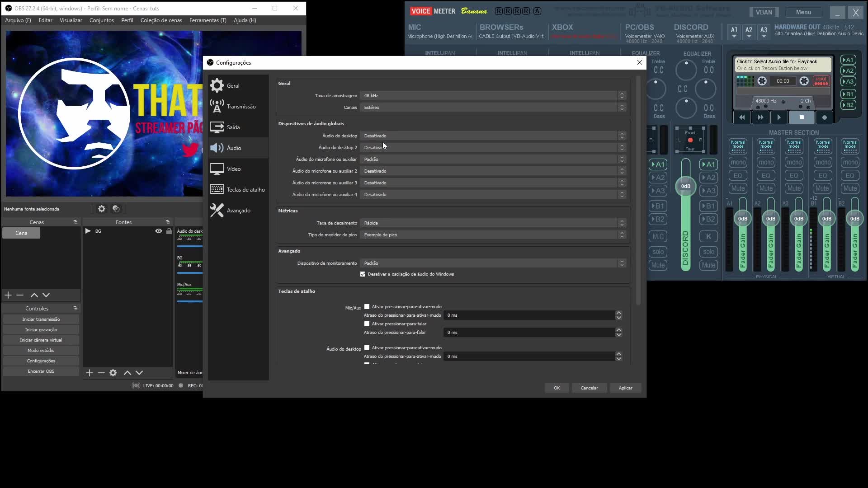
Task: Open the Voicemeeter Menu
Action: click(x=804, y=12)
